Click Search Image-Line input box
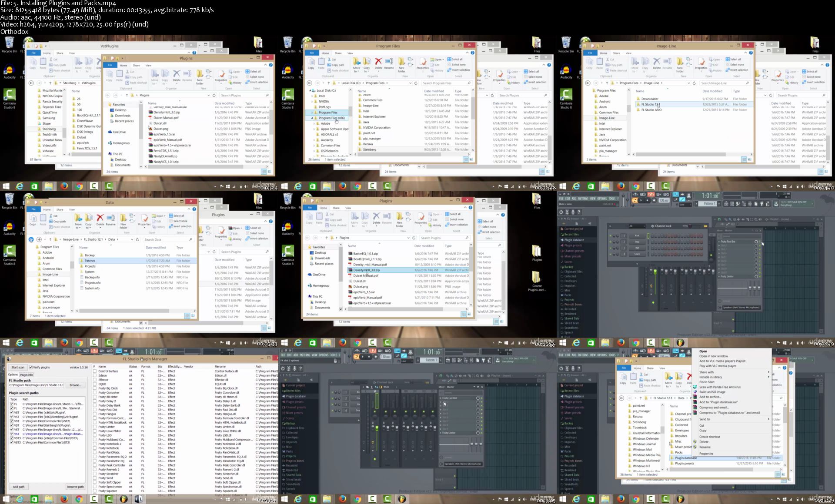This screenshot has height=504, width=835. pos(725,83)
